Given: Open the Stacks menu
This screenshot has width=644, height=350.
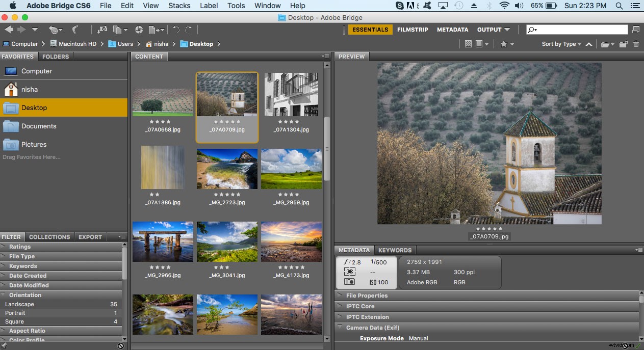Looking at the screenshot, I should click(179, 6).
